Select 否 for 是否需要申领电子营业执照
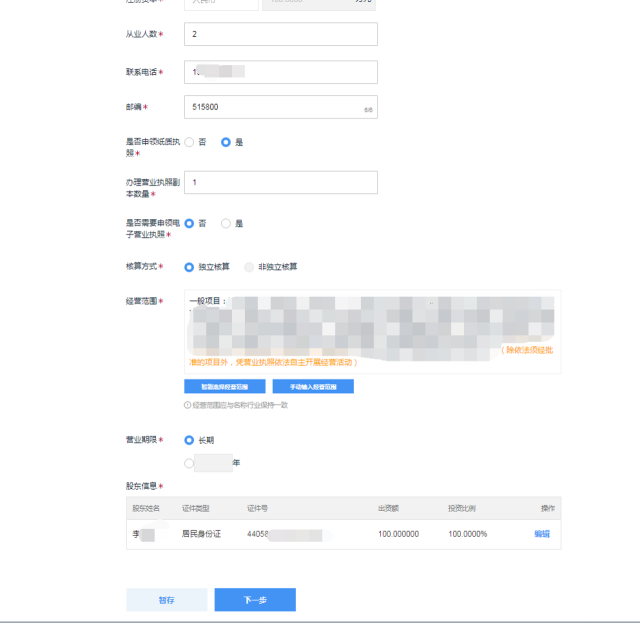This screenshot has width=640, height=623. pyautogui.click(x=189, y=223)
